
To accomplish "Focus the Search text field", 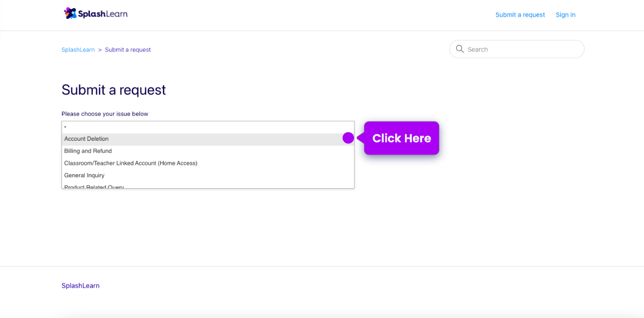I will pyautogui.click(x=522, y=50).
